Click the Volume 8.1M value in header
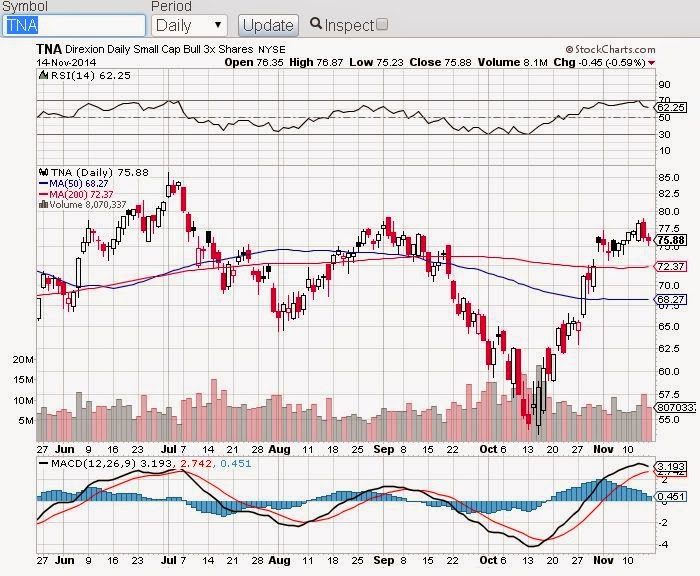Screen dimensions: 700x576 (512, 63)
